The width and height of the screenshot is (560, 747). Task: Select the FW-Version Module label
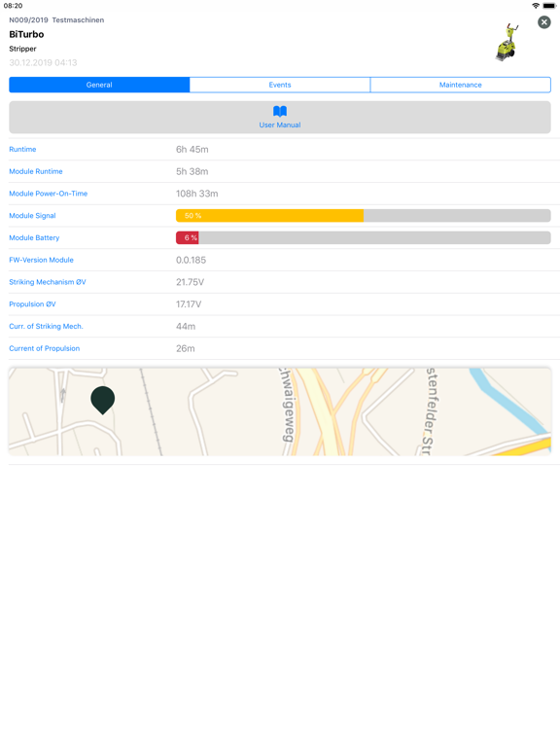(42, 260)
